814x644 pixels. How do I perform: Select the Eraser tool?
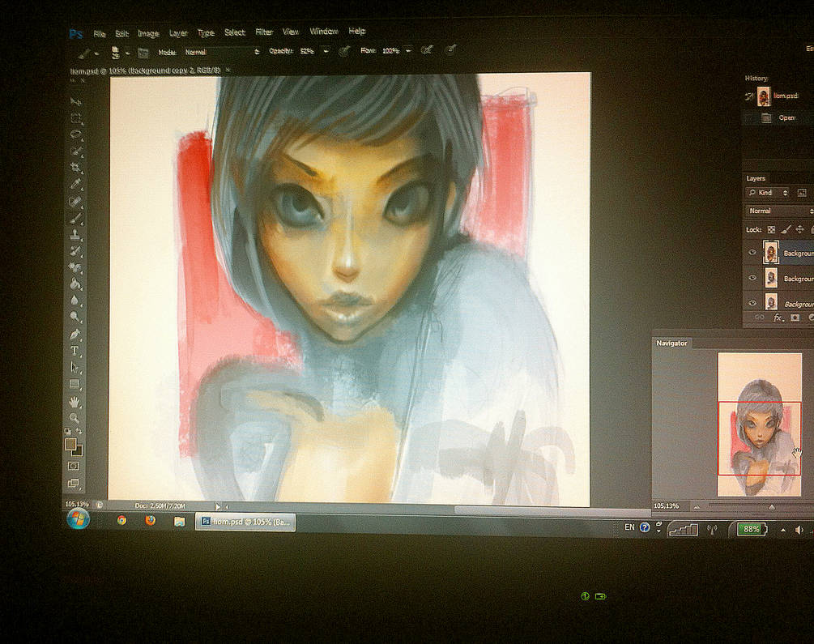[x=76, y=267]
